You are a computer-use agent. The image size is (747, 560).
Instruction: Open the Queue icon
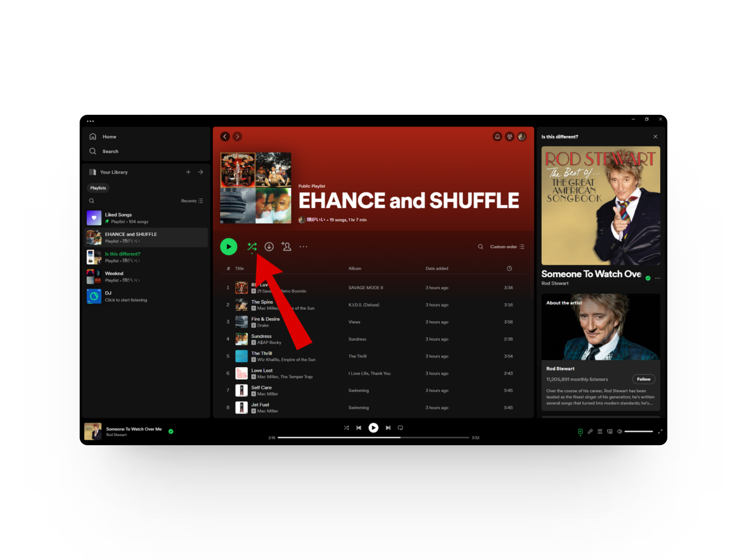point(600,431)
